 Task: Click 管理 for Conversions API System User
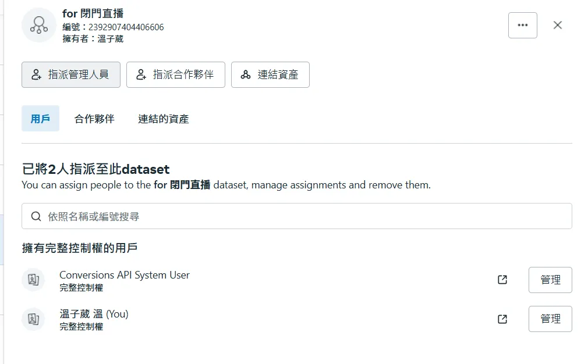point(550,280)
